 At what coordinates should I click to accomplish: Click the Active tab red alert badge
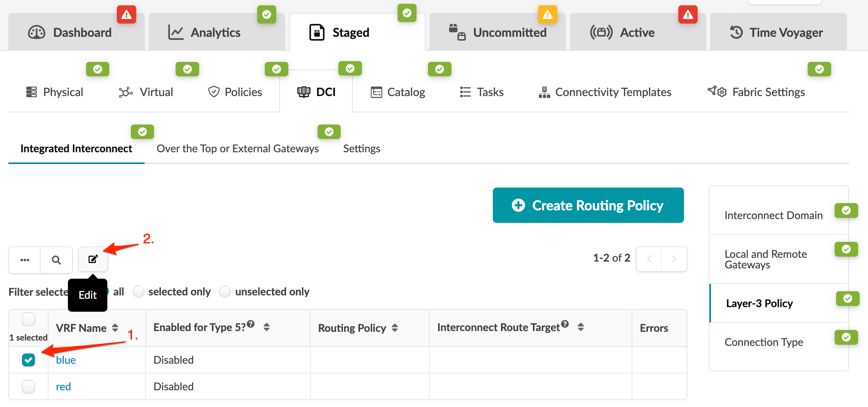coord(688,15)
